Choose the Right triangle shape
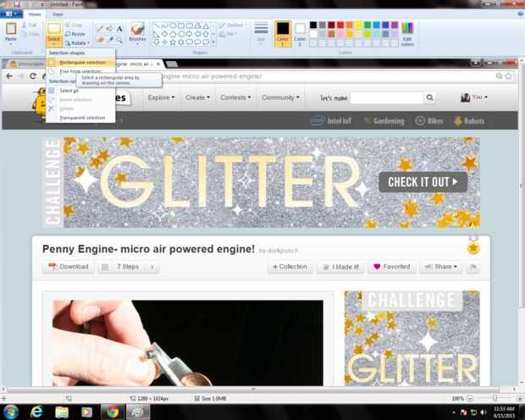This screenshot has height=420, width=525. 157,34
